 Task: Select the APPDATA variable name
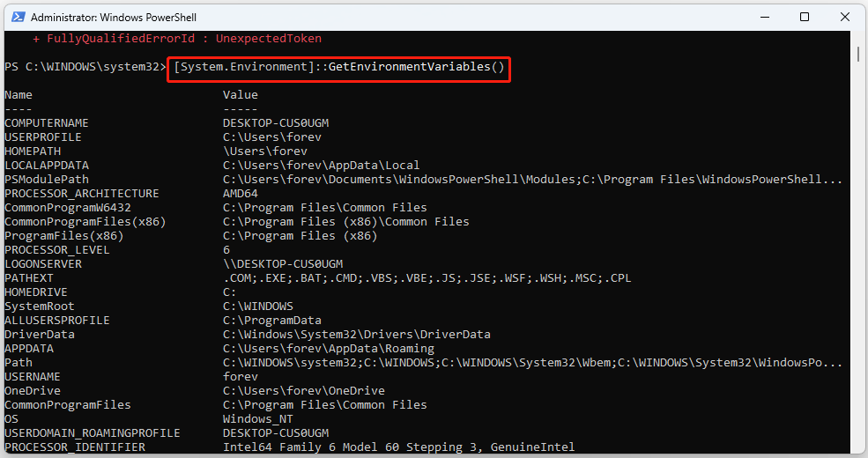29,349
